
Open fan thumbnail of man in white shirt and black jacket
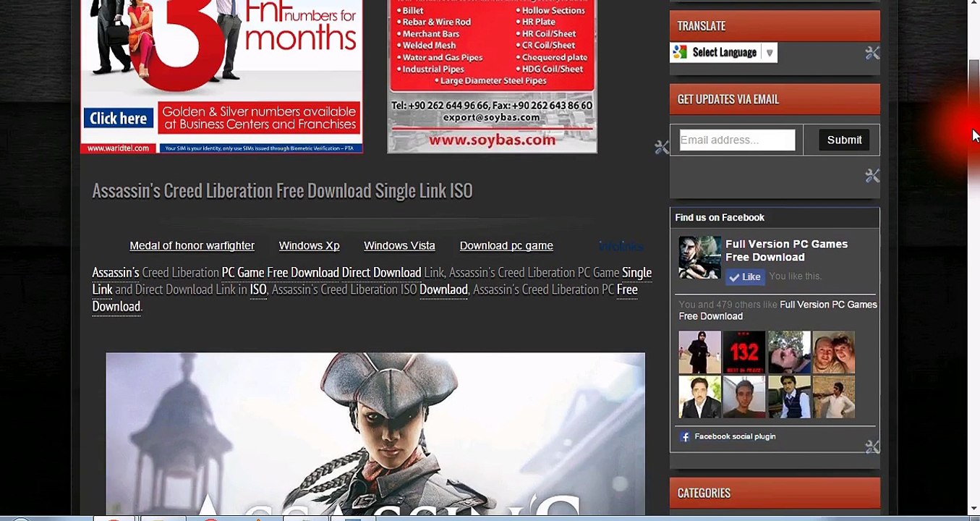point(699,397)
